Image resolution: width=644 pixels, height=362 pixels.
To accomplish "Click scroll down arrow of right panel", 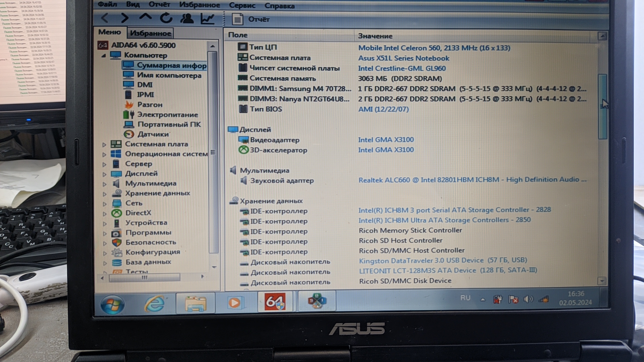I will 602,281.
